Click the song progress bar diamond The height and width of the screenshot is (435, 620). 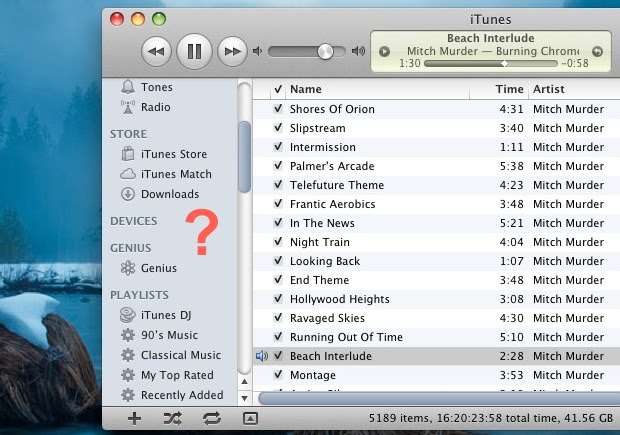505,63
